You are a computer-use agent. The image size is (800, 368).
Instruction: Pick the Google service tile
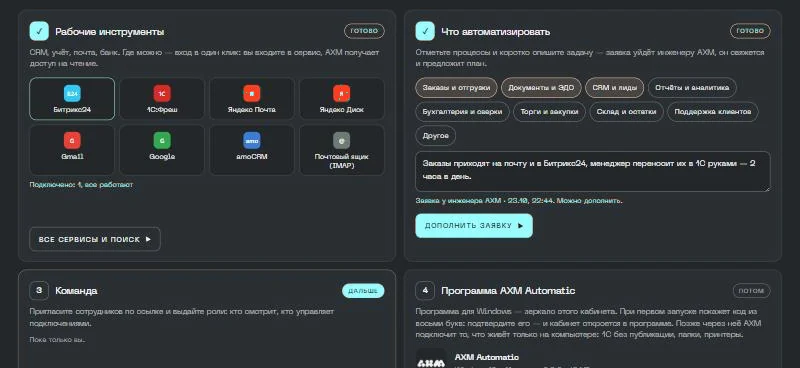162,150
